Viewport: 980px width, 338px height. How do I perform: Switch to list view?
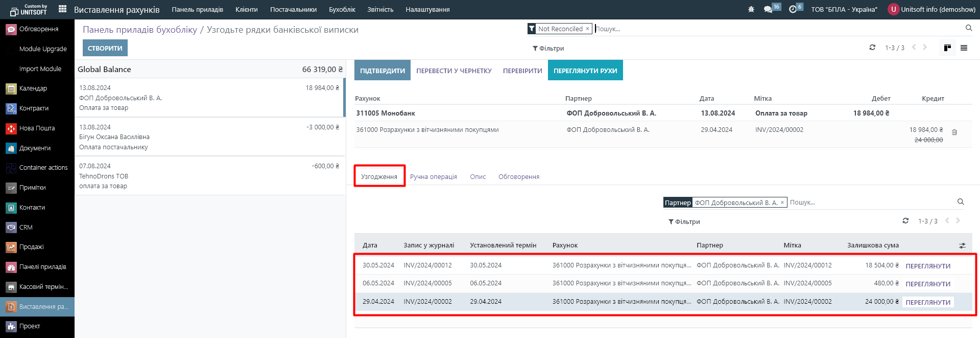point(964,48)
